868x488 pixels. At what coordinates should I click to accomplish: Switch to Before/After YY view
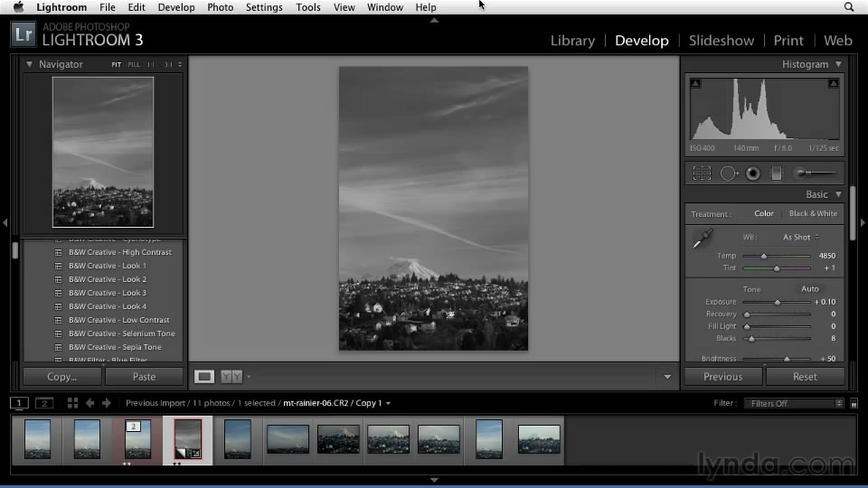(231, 377)
